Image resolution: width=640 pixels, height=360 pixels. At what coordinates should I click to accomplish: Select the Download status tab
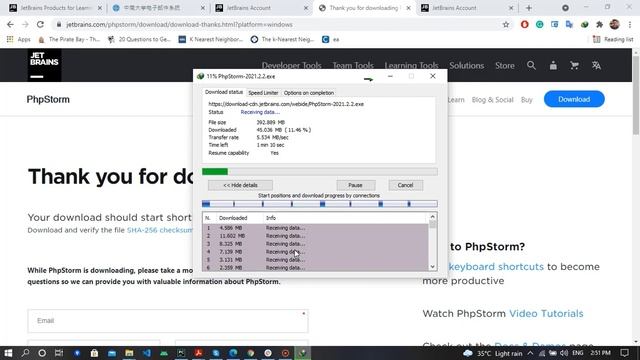pos(224,92)
